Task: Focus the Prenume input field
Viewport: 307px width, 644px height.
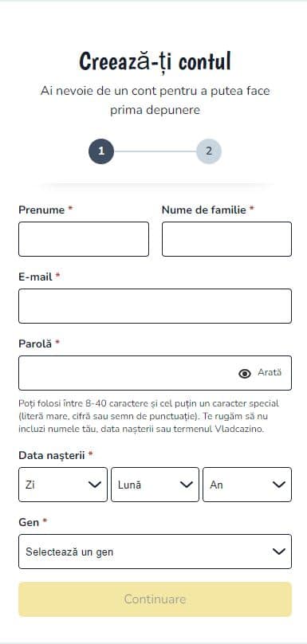Action: pyautogui.click(x=84, y=239)
